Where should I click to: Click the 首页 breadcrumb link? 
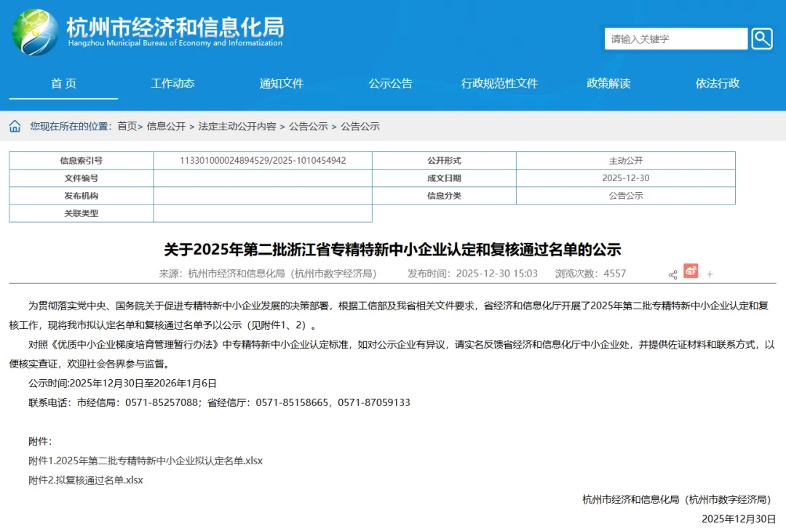[x=127, y=127]
